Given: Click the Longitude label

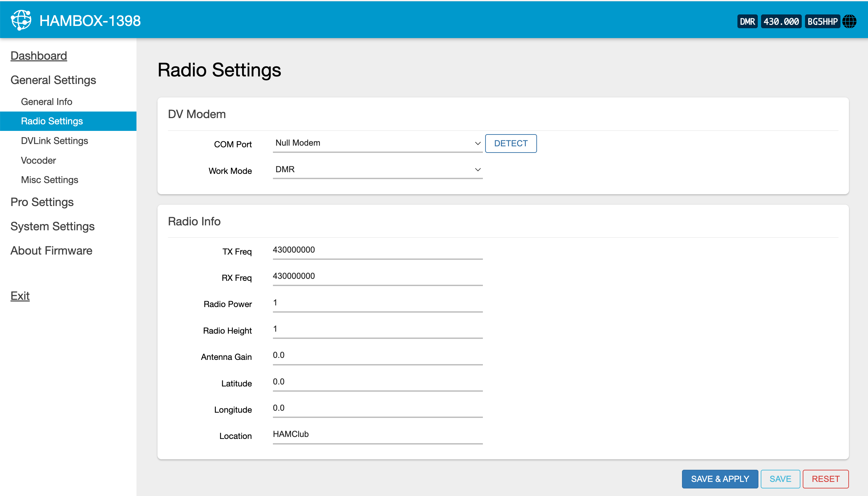Looking at the screenshot, I should 233,410.
